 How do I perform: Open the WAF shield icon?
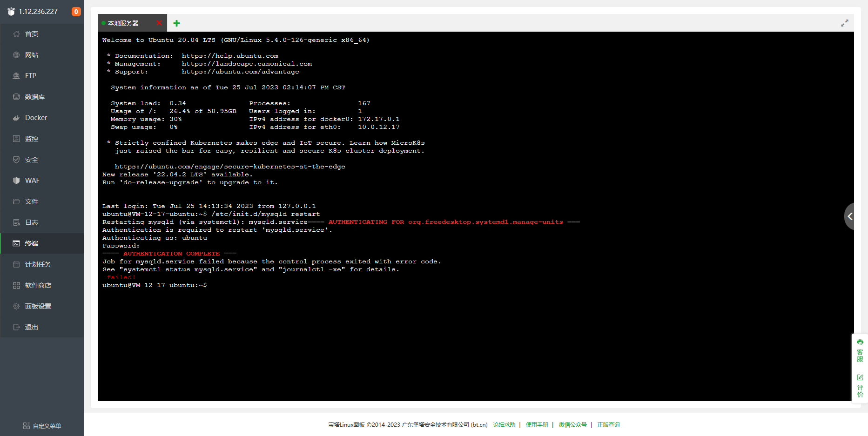click(16, 181)
